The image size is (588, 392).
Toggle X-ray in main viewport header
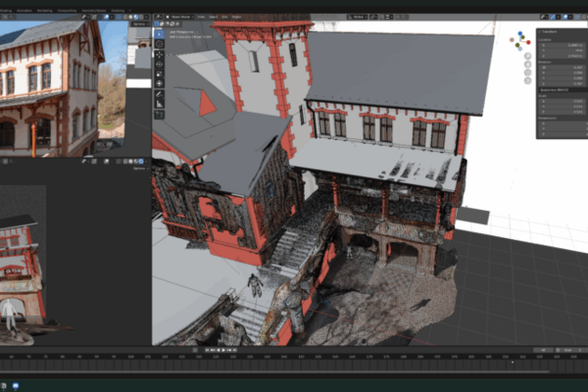[577, 18]
